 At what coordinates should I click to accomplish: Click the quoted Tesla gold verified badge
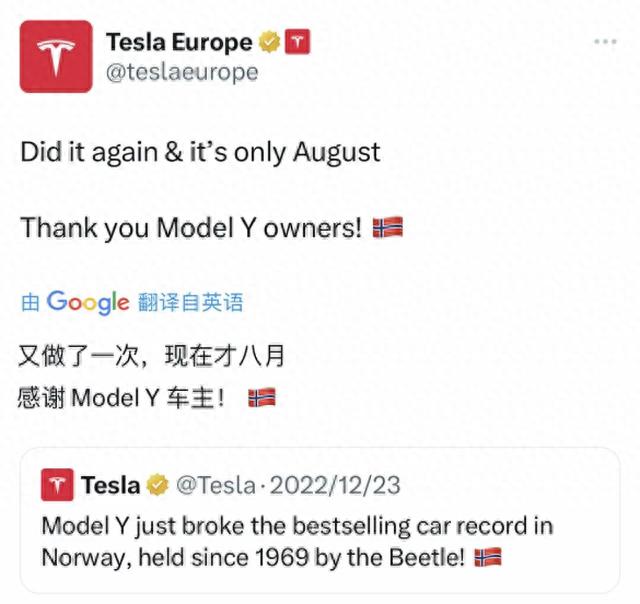pyautogui.click(x=158, y=485)
